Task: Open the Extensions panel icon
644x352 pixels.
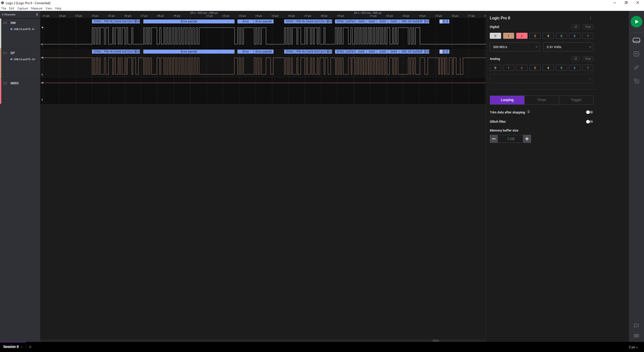Action: tap(636, 81)
